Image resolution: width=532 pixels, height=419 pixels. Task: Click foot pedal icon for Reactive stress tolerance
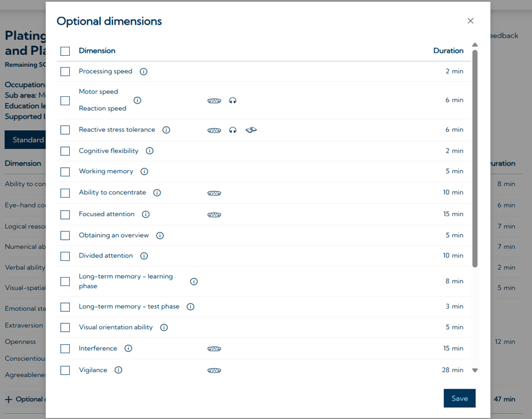(251, 130)
